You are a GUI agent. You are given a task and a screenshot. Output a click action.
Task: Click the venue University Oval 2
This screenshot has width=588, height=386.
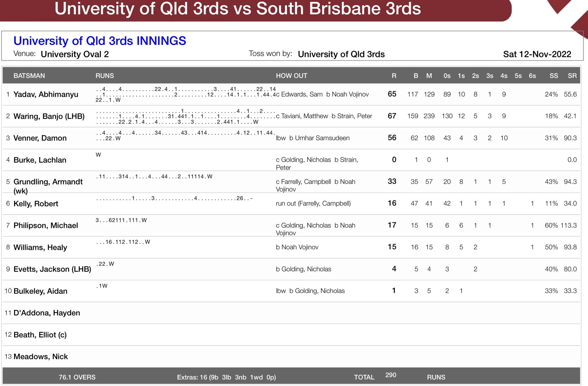[x=75, y=54]
